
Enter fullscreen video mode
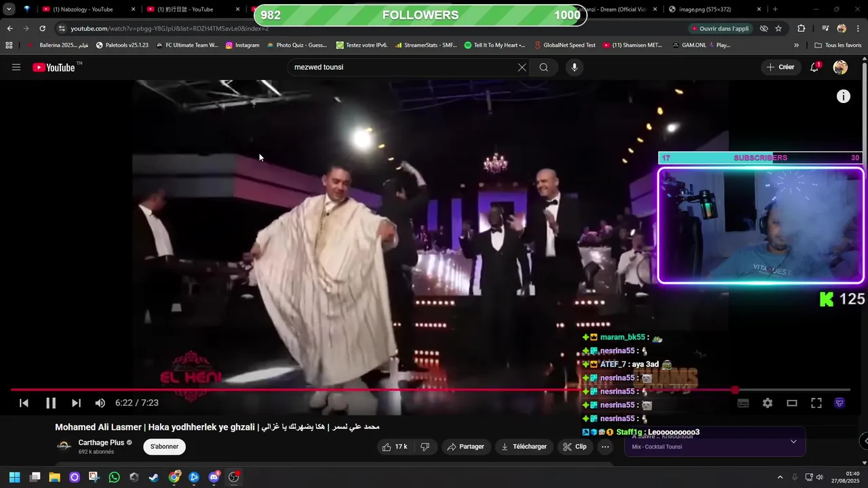[816, 403]
